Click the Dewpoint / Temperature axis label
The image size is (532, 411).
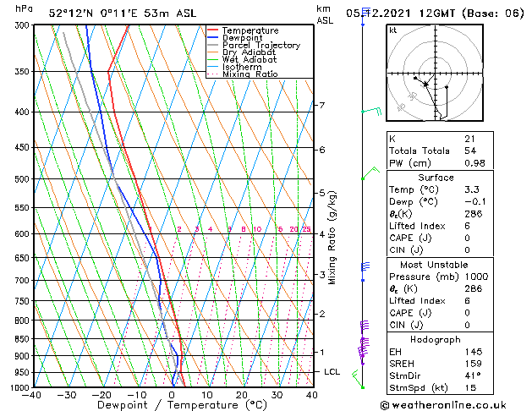(x=173, y=405)
